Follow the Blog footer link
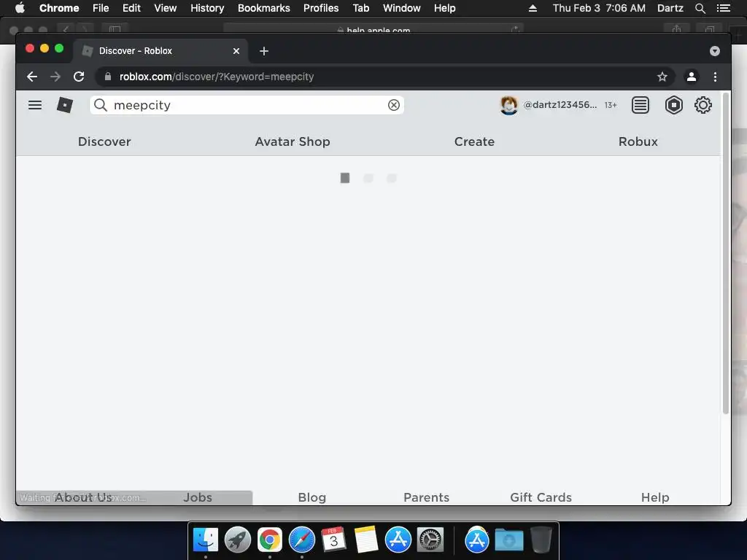This screenshot has height=560, width=747. pos(312,497)
